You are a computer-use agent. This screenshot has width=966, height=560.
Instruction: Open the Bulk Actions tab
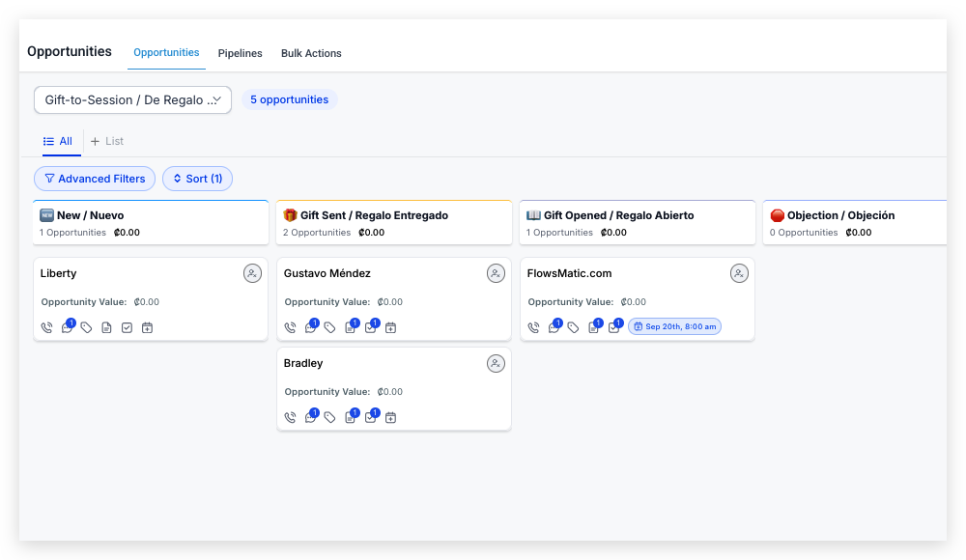pos(311,53)
